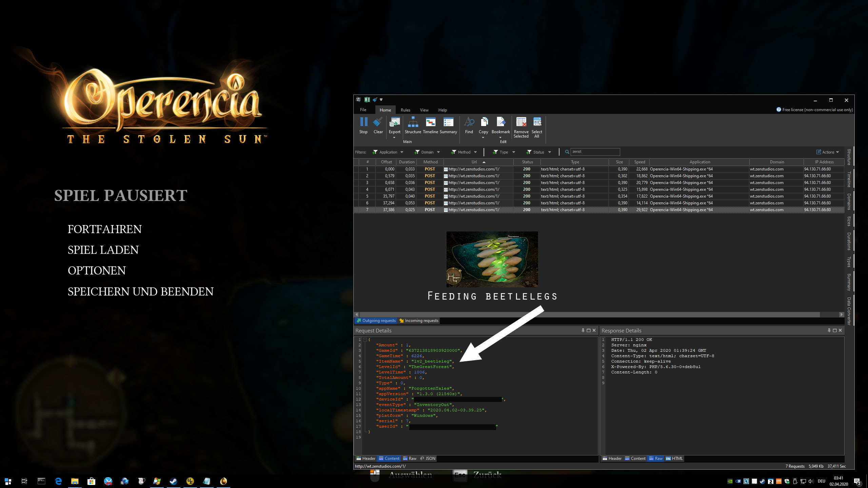Viewport: 868px width, 488px height.
Task: Switch request details to JSON tab
Action: click(x=428, y=459)
